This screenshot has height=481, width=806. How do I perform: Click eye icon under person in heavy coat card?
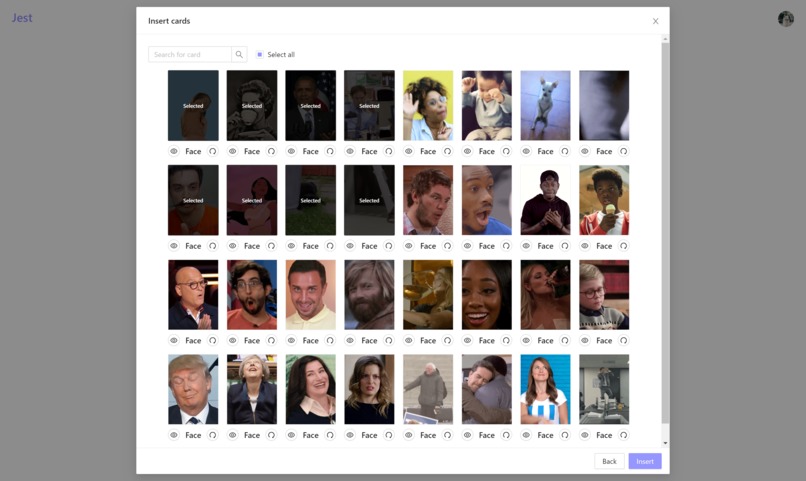coord(409,435)
